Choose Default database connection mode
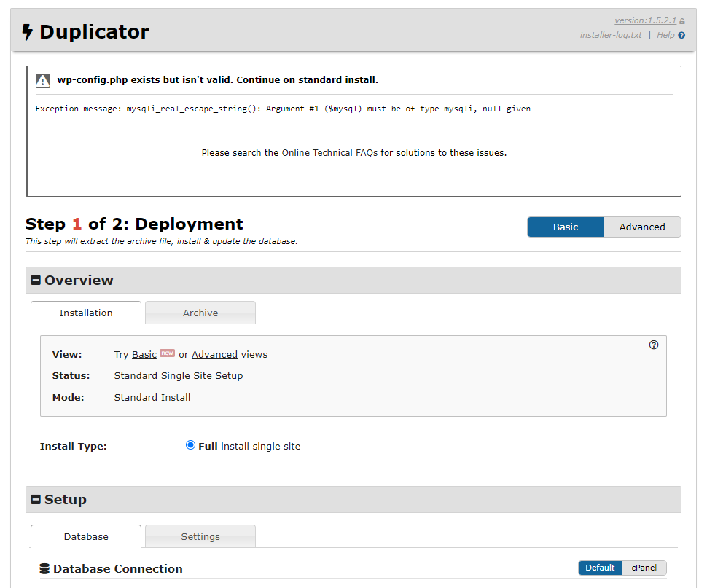Image resolution: width=707 pixels, height=588 pixels. pos(600,568)
